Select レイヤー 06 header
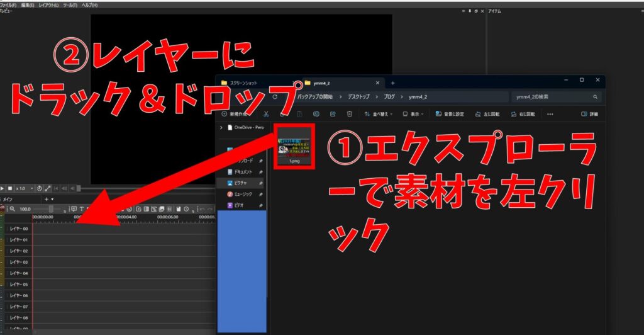Viewport: 644px width, 335px height. tap(19, 295)
